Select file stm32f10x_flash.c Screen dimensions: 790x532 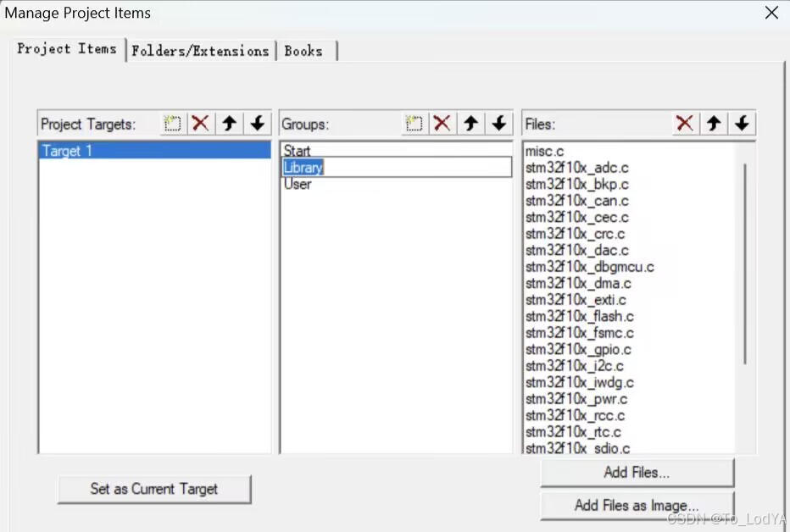[x=580, y=317]
